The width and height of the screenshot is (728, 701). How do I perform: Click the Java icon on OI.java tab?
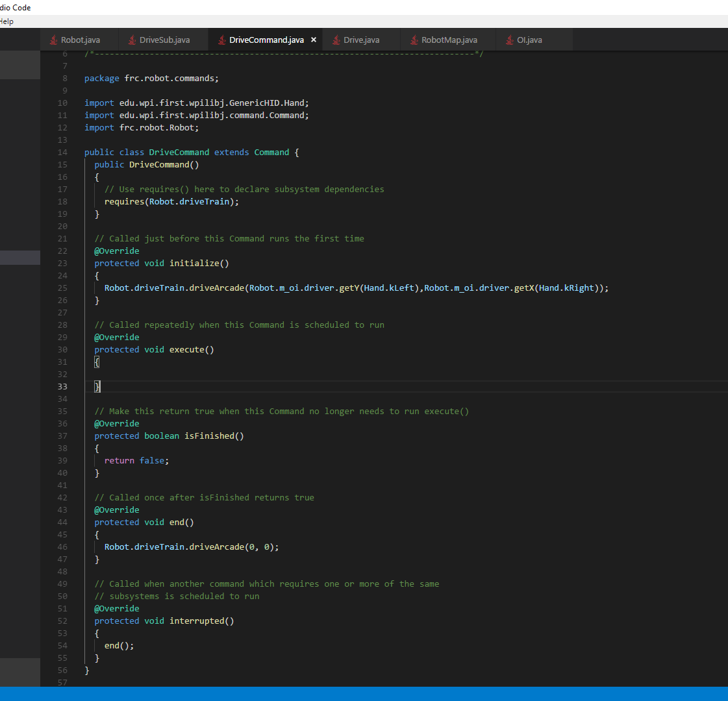(510, 40)
